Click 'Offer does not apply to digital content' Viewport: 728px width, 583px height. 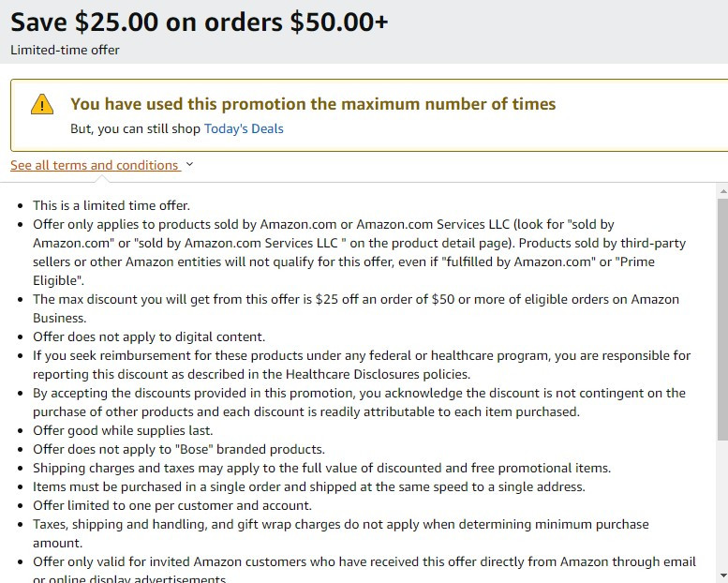pos(149,336)
